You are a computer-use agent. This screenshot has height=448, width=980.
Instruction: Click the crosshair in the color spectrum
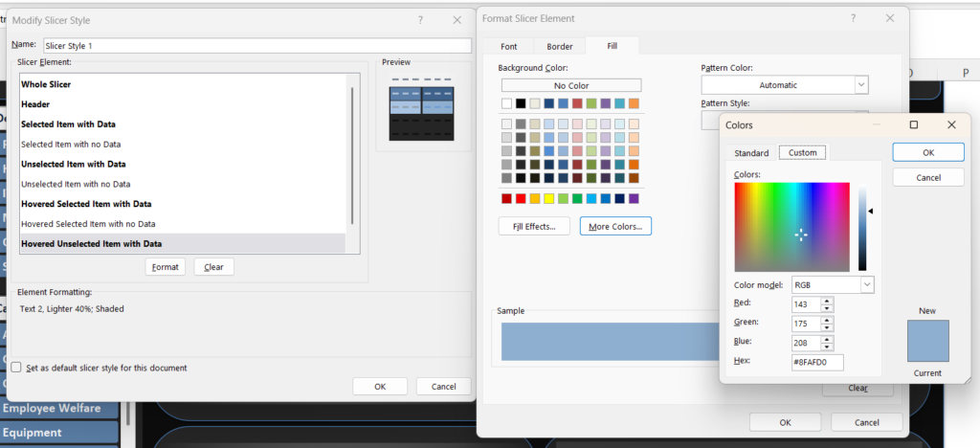(x=801, y=235)
